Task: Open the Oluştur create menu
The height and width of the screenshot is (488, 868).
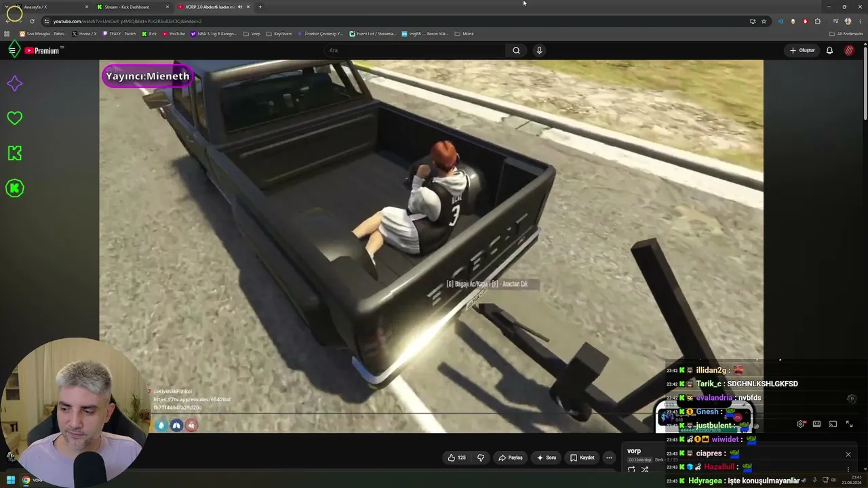Action: (802, 50)
